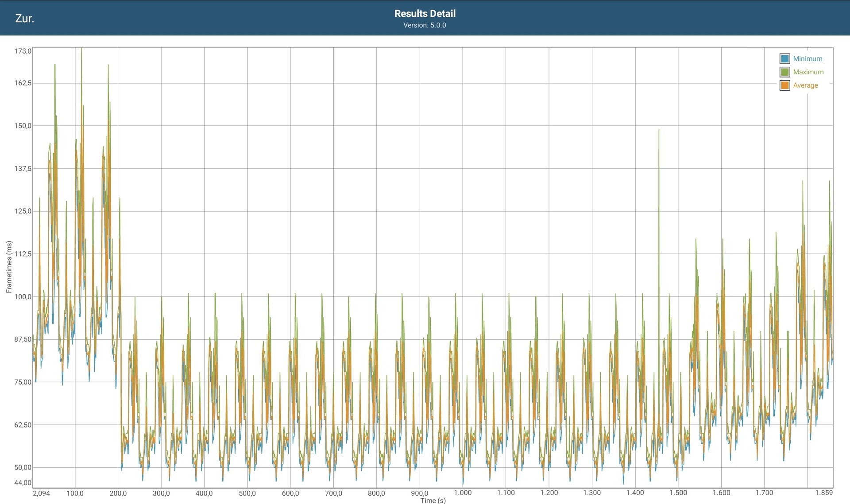Toggle the Average series orange swatch
This screenshot has width=850, height=504.
784,85
